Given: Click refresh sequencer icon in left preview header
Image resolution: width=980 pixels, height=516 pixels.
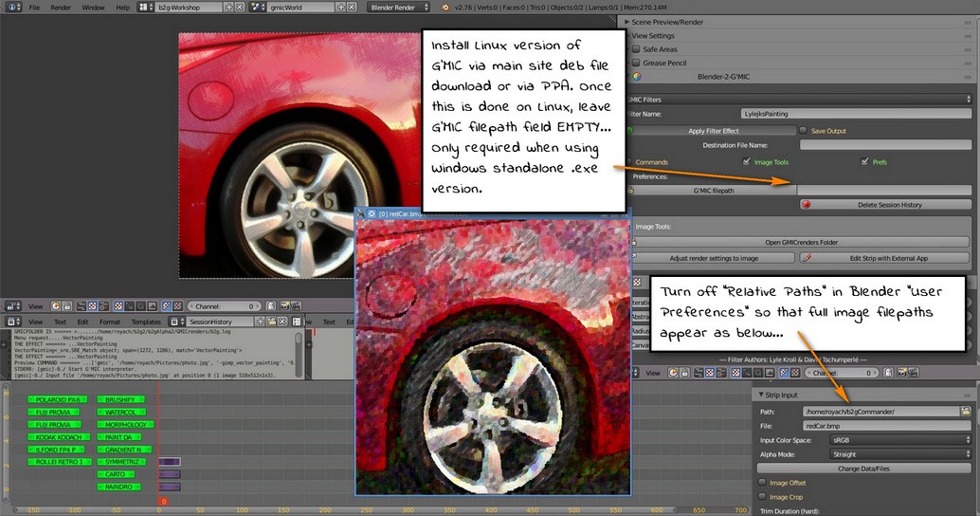Looking at the screenshot, I should click(56, 305).
